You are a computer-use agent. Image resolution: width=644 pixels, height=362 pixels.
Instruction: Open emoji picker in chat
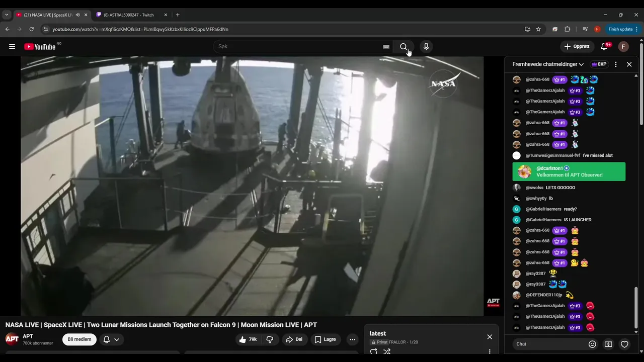click(x=592, y=344)
